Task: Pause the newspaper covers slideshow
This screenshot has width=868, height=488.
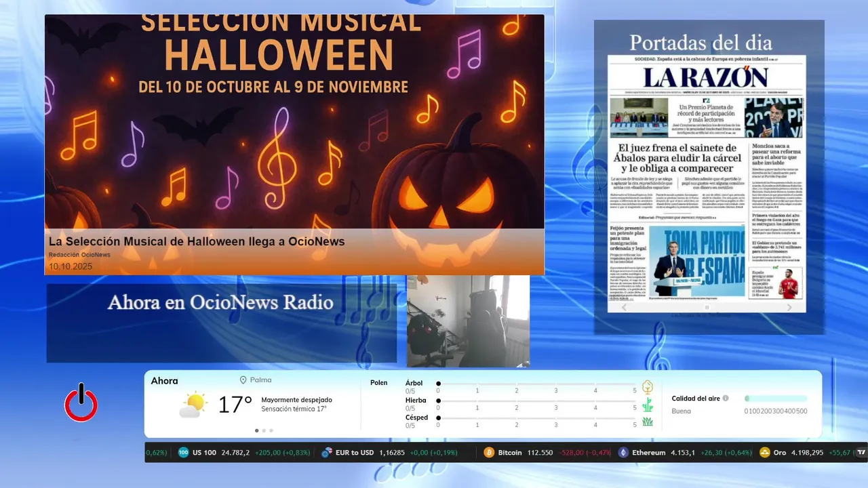Action: click(707, 307)
